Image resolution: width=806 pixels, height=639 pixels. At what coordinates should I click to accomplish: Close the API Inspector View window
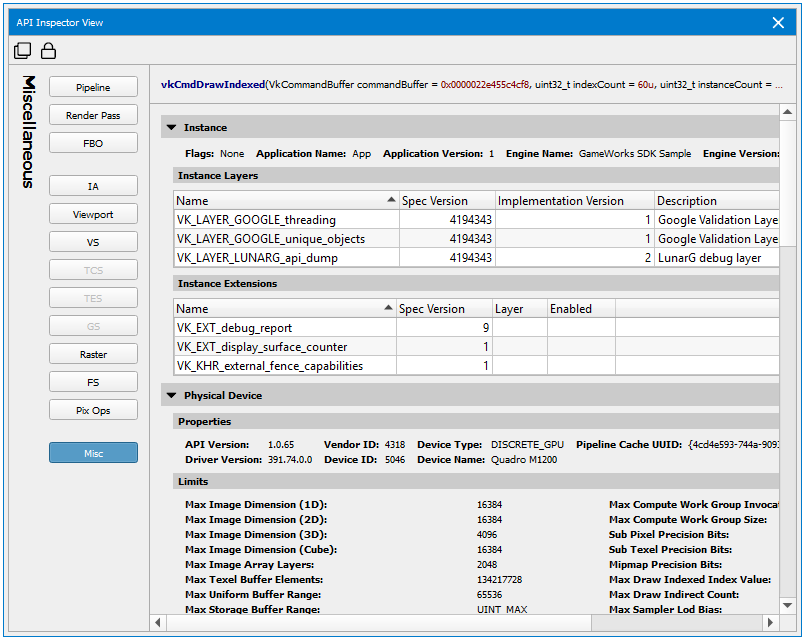click(x=779, y=22)
